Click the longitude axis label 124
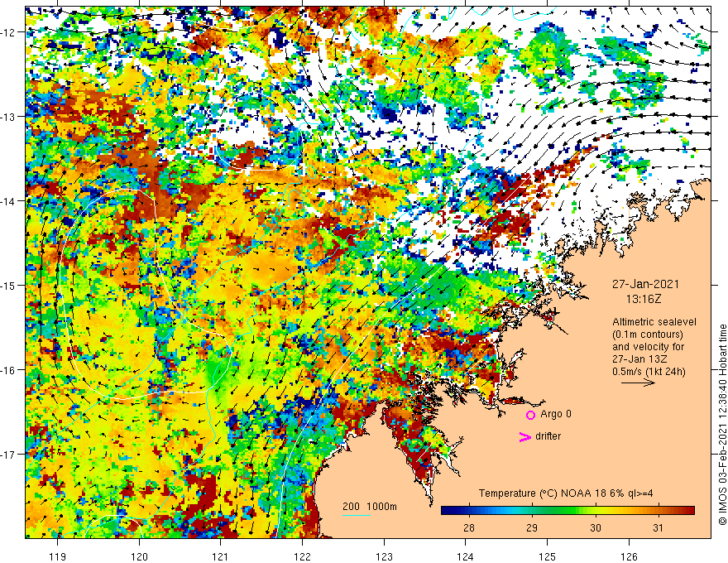This screenshot has height=563, width=728. tap(465, 556)
